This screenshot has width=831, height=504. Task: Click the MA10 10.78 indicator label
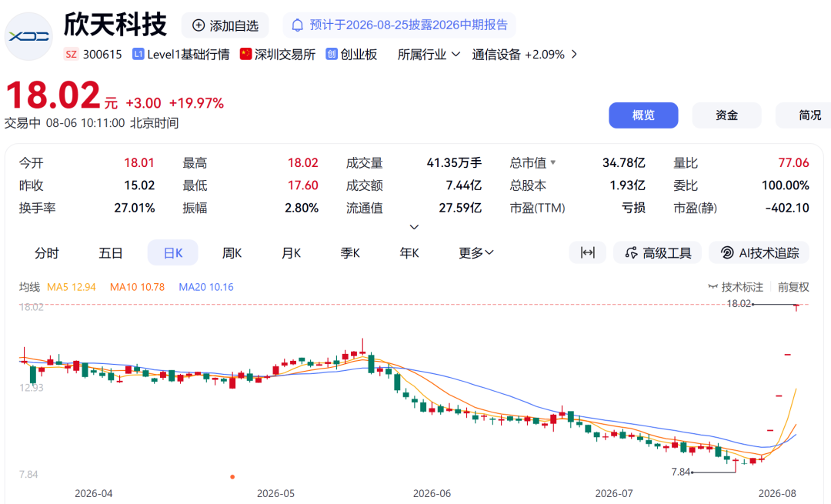137,287
